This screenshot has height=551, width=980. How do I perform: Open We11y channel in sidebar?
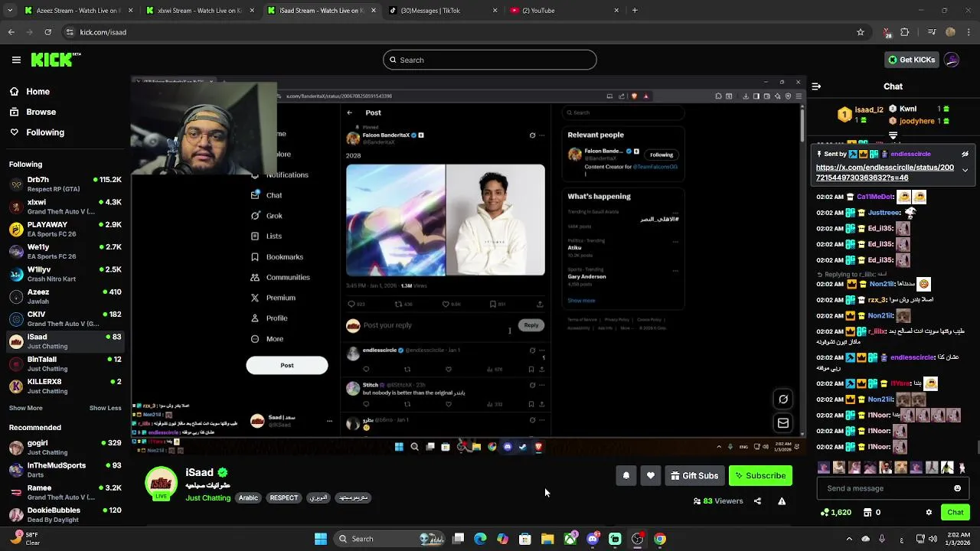pyautogui.click(x=65, y=251)
